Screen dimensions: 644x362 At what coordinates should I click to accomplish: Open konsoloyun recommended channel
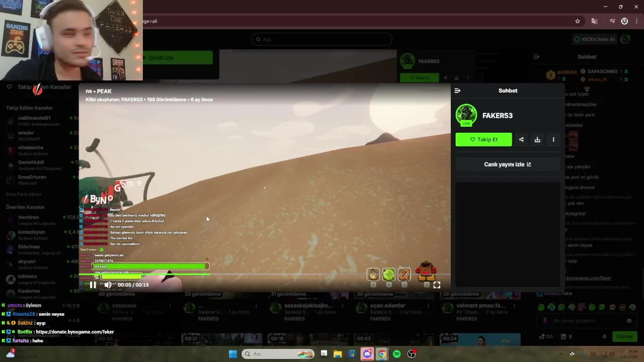(x=40, y=235)
